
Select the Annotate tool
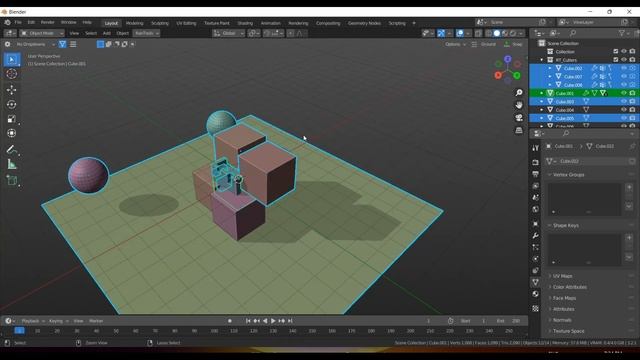[x=12, y=150]
